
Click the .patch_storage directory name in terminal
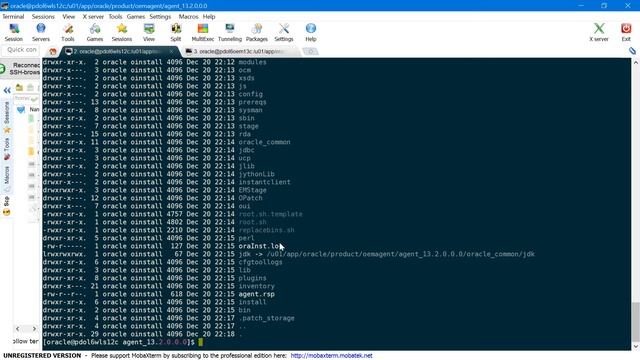pyautogui.click(x=267, y=318)
